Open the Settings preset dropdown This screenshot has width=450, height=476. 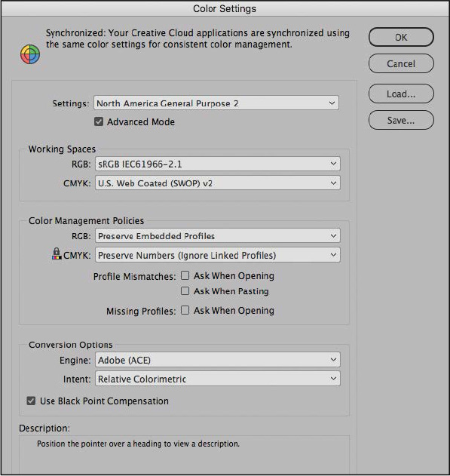(216, 103)
